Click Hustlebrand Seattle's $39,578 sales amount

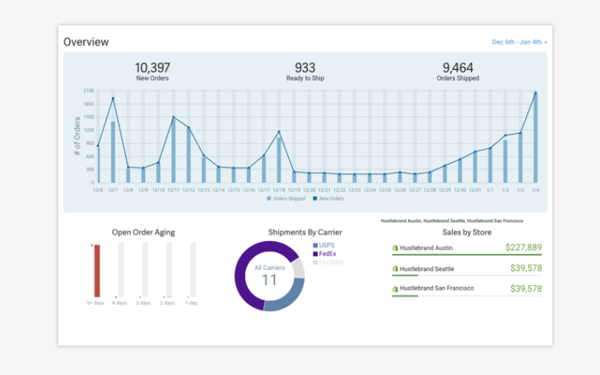coord(526,268)
